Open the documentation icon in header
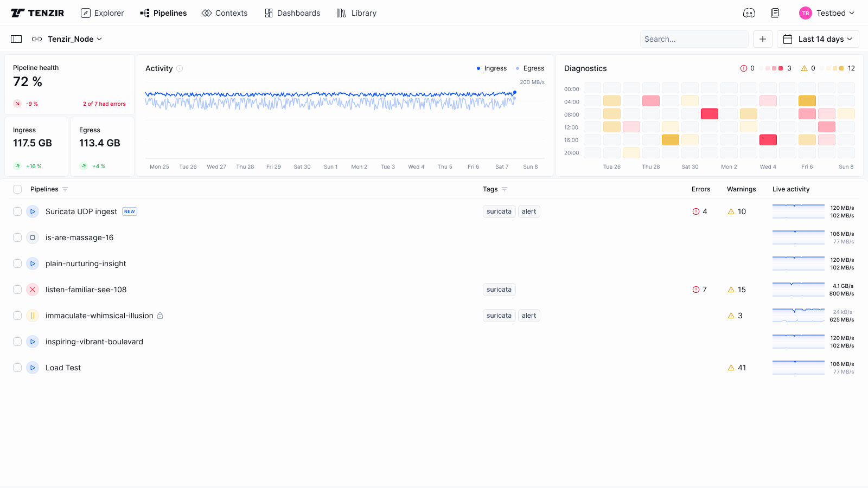868x488 pixels. coord(775,13)
